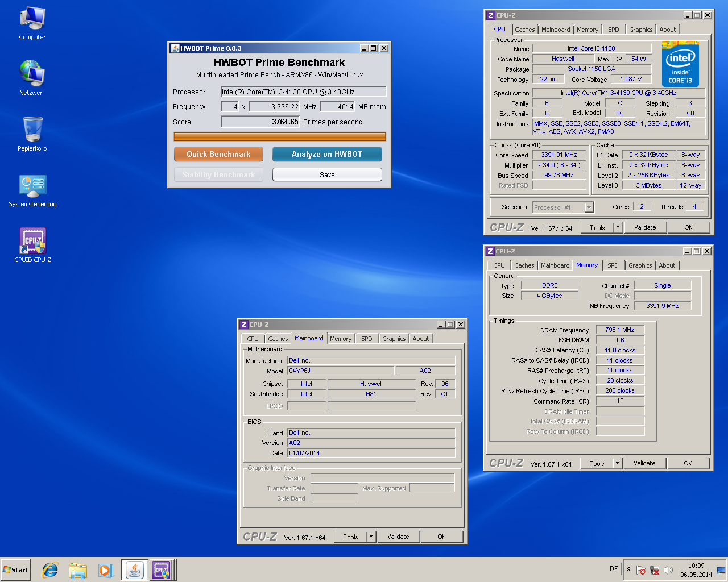The image size is (728, 582).
Task: Open the media player taskbar icon
Action: click(x=106, y=570)
